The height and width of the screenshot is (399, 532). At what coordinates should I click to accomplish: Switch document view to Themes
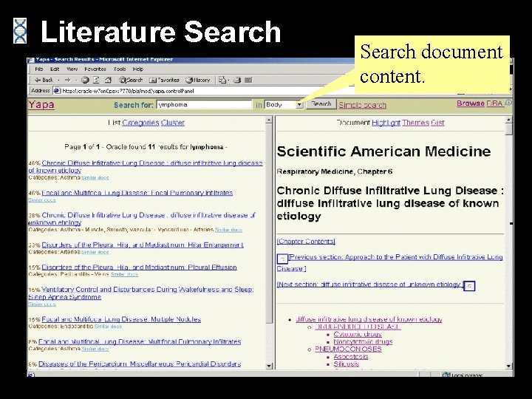415,123
